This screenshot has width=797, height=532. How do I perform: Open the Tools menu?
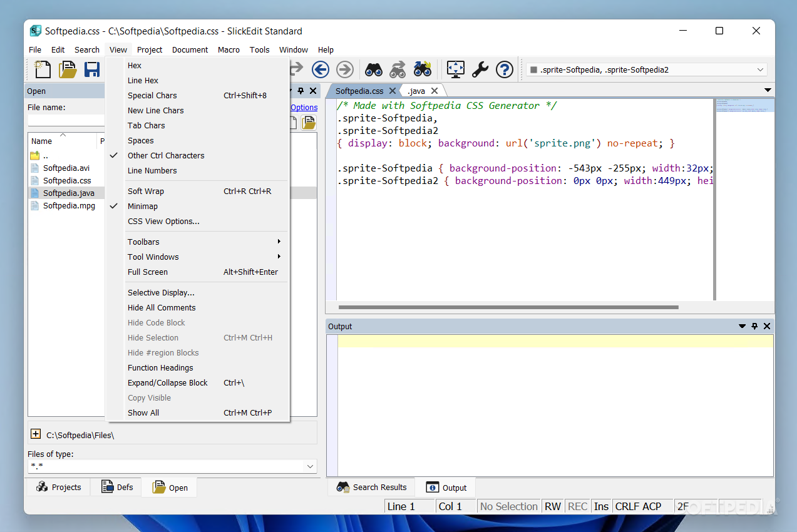click(259, 49)
